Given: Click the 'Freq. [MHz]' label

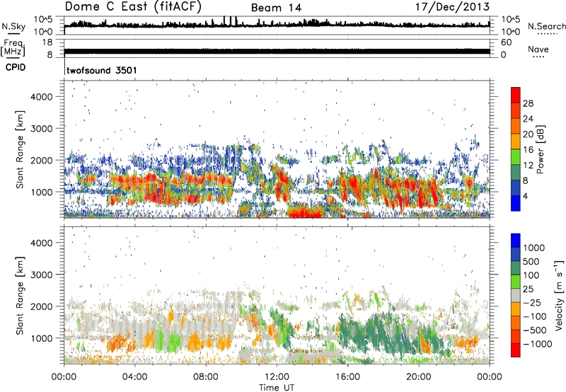Looking at the screenshot, I should pos(13,48).
